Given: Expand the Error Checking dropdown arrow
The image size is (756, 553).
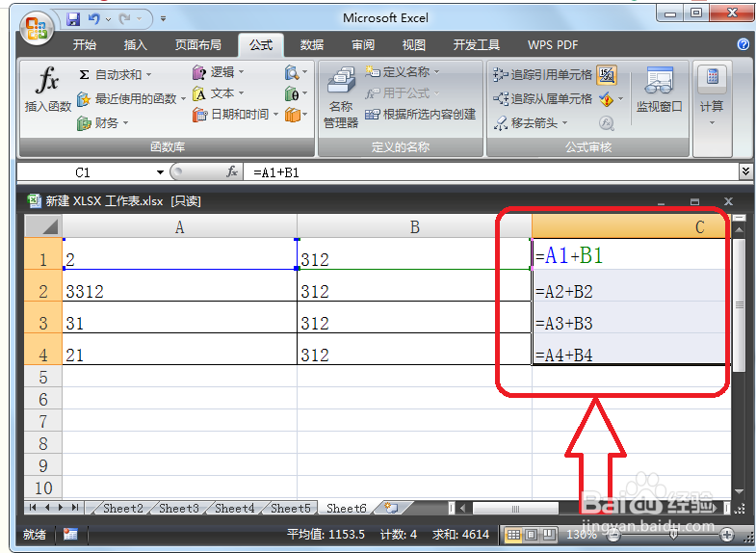Looking at the screenshot, I should pos(620,99).
